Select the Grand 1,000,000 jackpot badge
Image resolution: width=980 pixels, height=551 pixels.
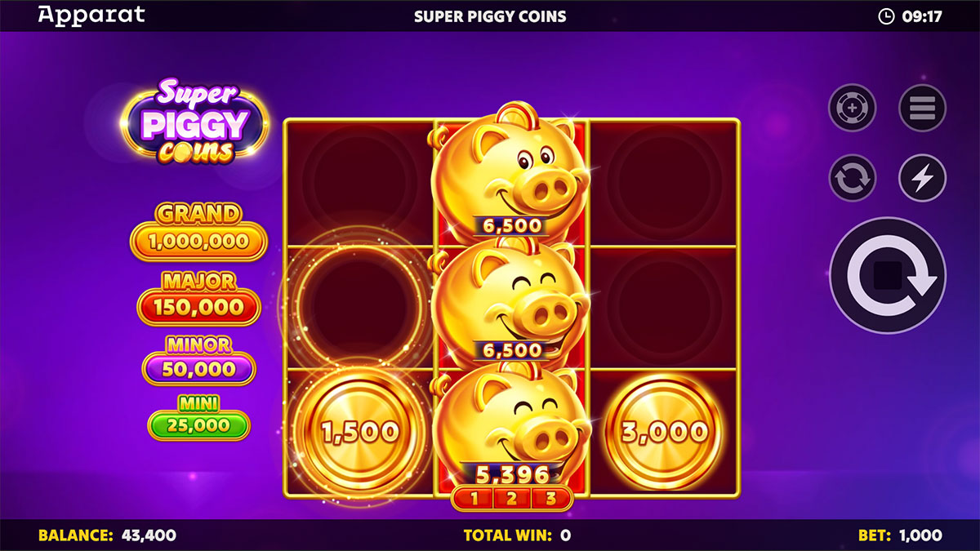point(199,231)
